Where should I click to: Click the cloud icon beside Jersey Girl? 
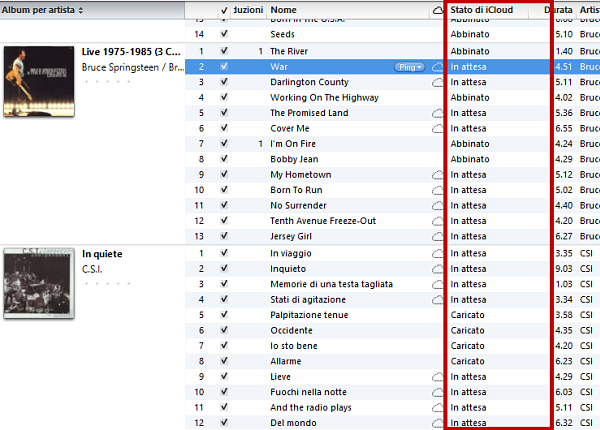[x=436, y=237]
